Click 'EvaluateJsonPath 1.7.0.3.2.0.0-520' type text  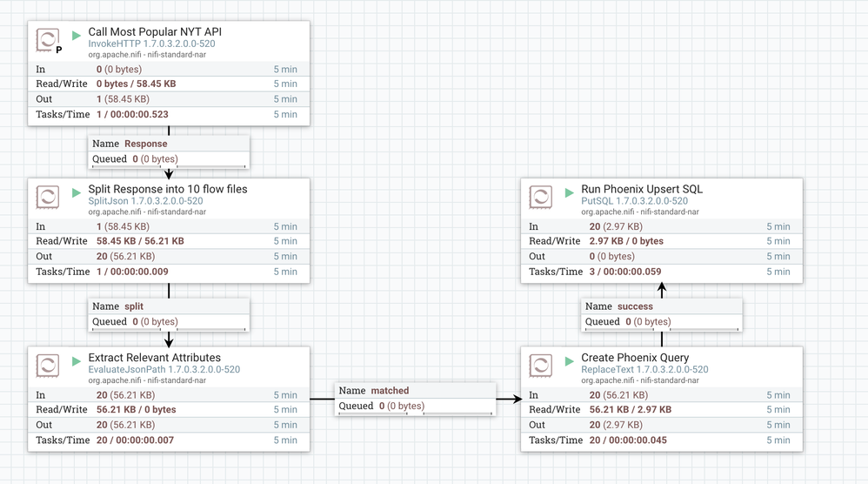click(164, 369)
